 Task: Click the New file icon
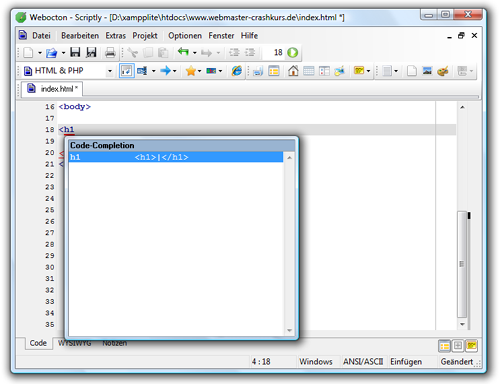[x=28, y=53]
